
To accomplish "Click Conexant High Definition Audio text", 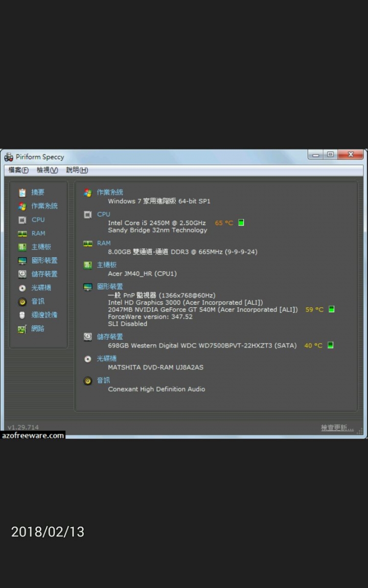I will [x=156, y=389].
